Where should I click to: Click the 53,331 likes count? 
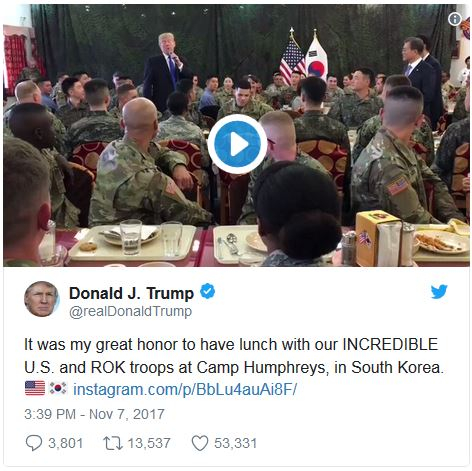(235, 443)
